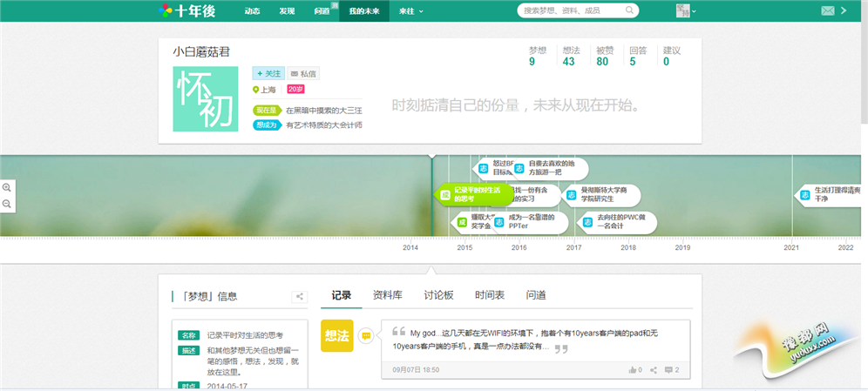The height and width of the screenshot is (391, 868).
Task: Toggle the 关注 follow button
Action: click(268, 74)
